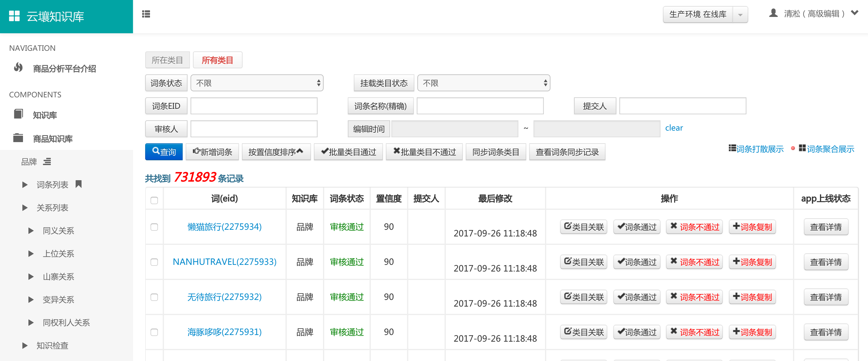Click the 编辑时间 end date field
Screen dimensions: 868x361
click(x=597, y=128)
